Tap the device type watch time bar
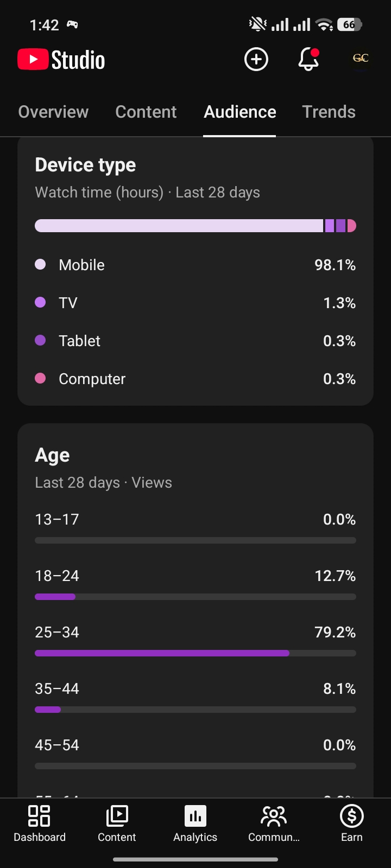The height and width of the screenshot is (868, 391). coord(195,226)
